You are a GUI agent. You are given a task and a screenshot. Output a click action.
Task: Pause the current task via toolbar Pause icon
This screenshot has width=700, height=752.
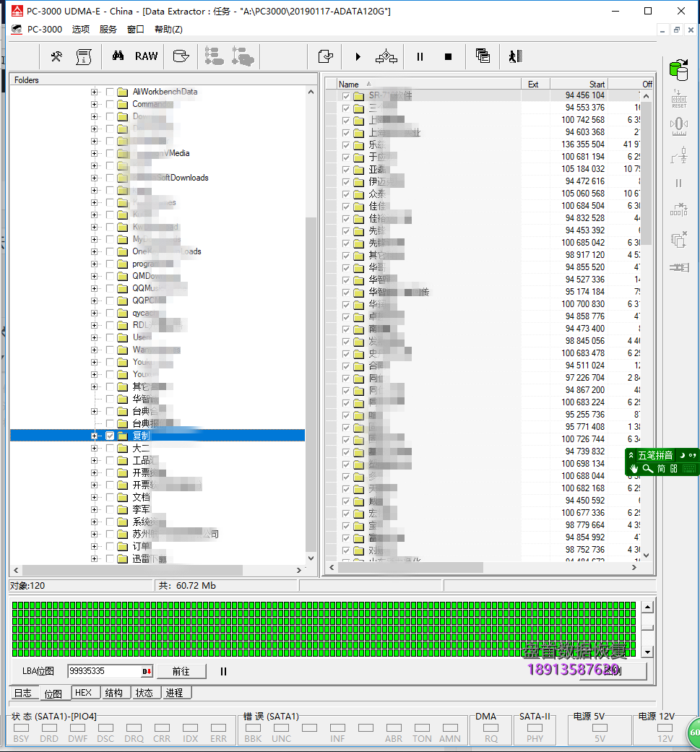point(419,56)
